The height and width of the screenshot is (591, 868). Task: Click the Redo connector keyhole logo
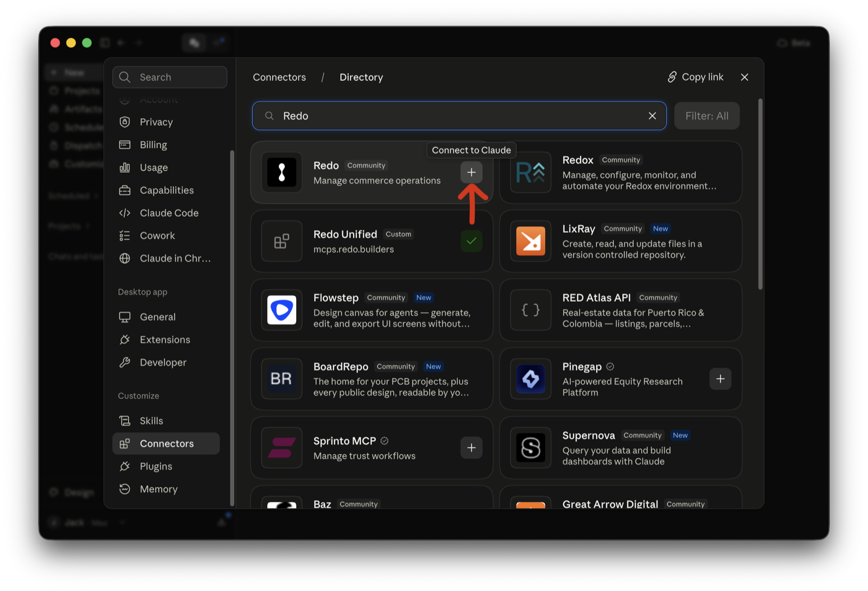tap(282, 173)
